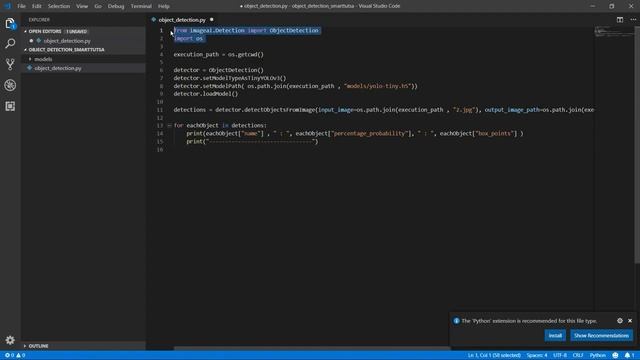Open the notifications bell in status bar

(x=629, y=355)
